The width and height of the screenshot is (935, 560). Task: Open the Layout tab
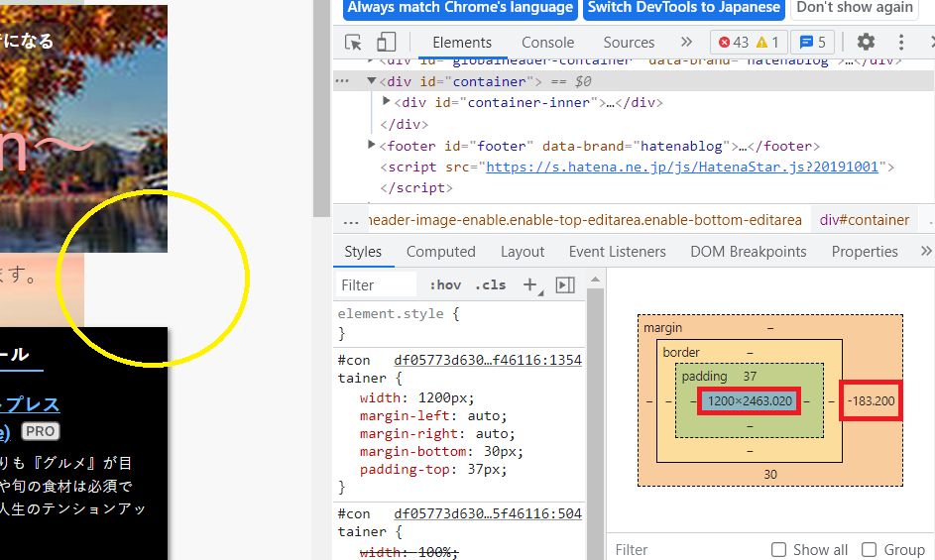pos(523,252)
